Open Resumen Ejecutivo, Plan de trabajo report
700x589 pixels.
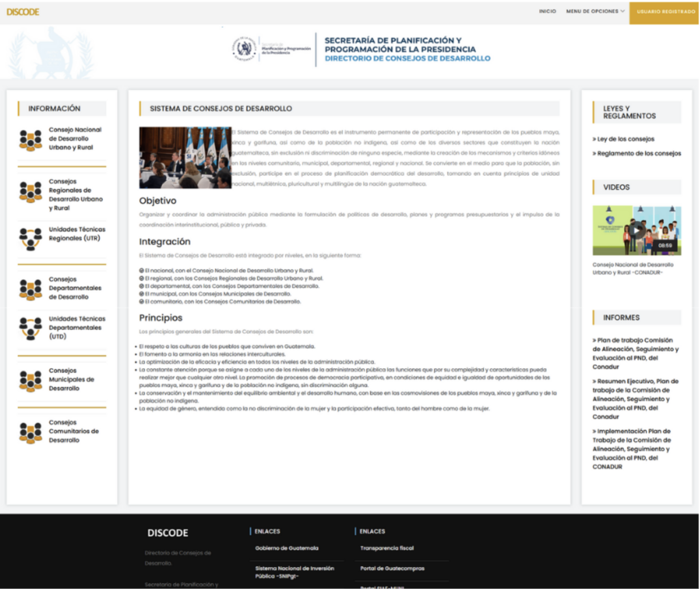pos(636,399)
